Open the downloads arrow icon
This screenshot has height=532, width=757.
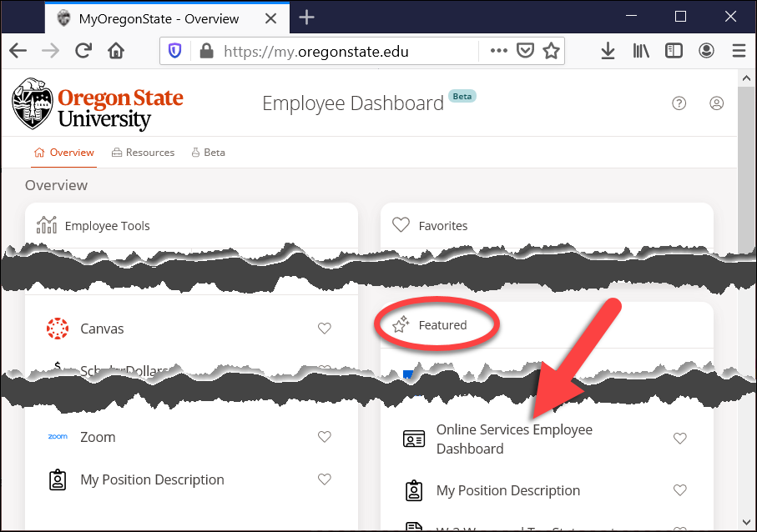[x=608, y=51]
